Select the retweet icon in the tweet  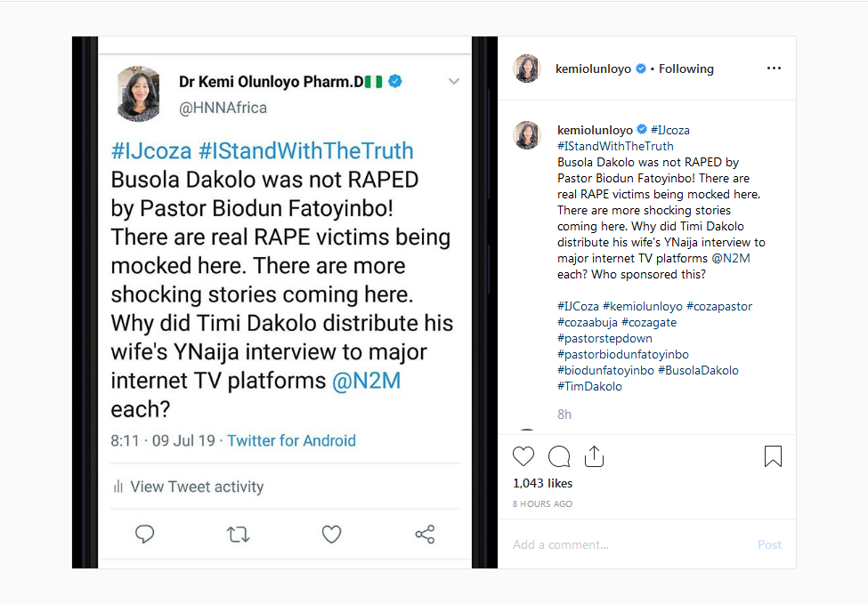tap(238, 534)
